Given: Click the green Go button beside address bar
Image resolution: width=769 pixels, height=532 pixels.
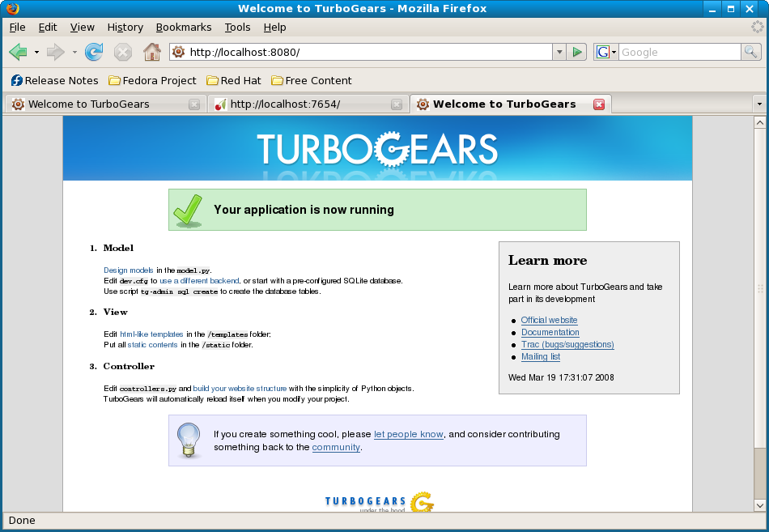Looking at the screenshot, I should [x=577, y=52].
